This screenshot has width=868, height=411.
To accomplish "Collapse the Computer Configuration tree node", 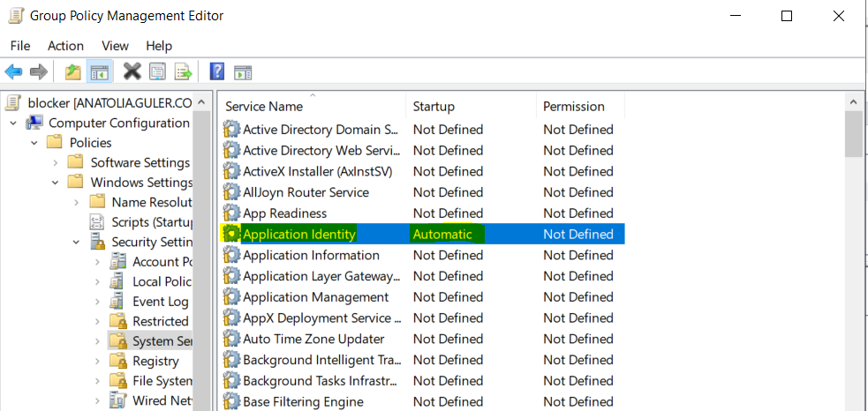I will coord(14,123).
